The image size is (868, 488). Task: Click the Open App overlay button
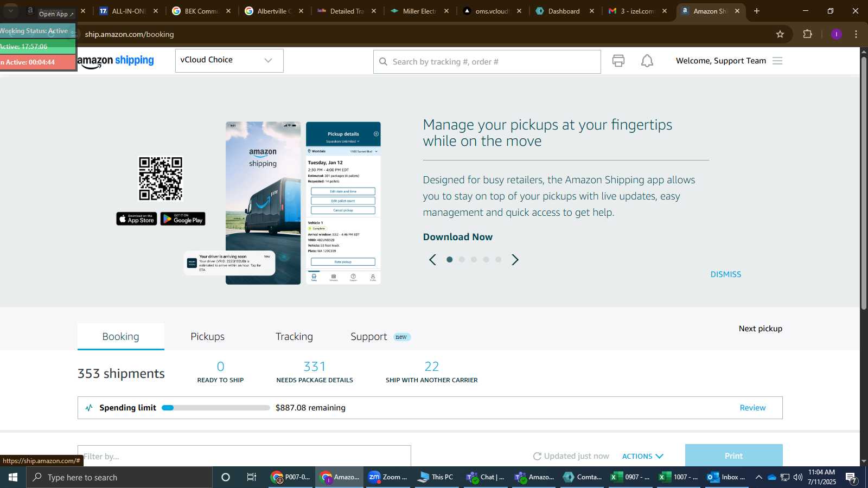(x=56, y=14)
